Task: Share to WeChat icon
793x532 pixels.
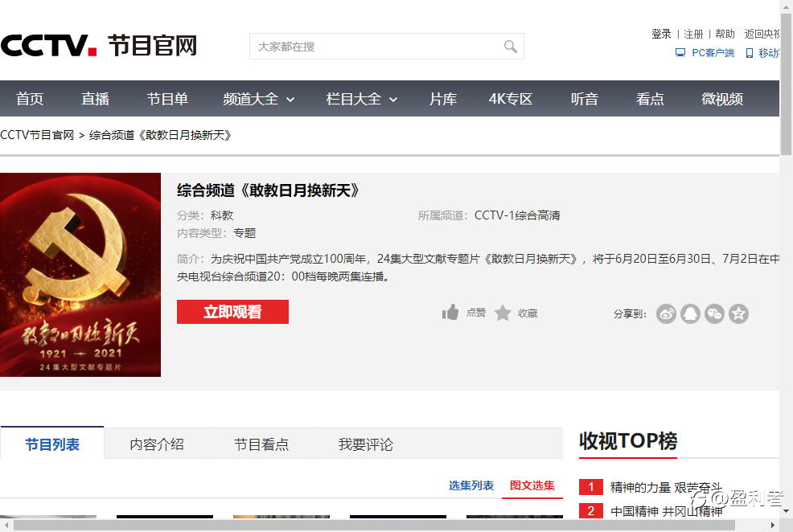Action: pyautogui.click(x=715, y=313)
